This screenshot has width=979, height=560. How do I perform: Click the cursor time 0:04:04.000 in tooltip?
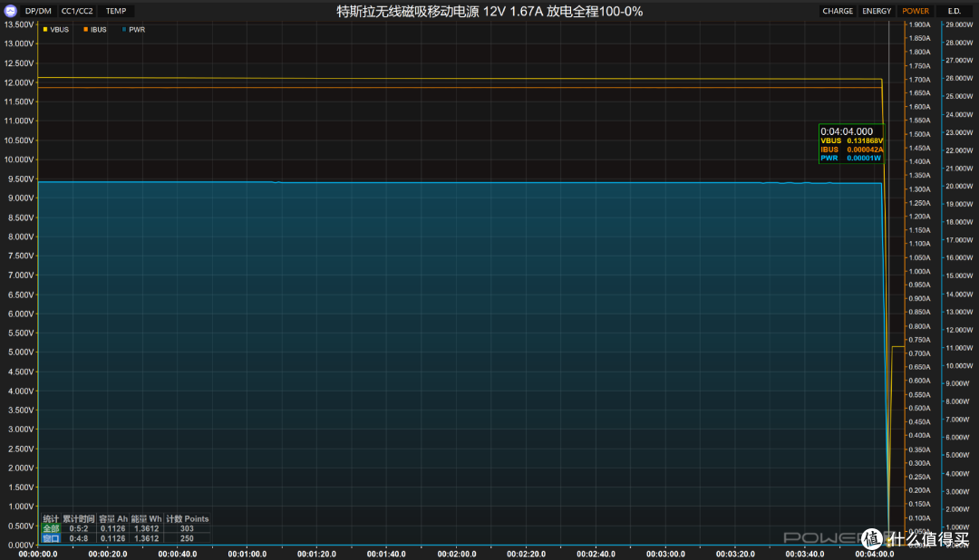[x=847, y=131]
